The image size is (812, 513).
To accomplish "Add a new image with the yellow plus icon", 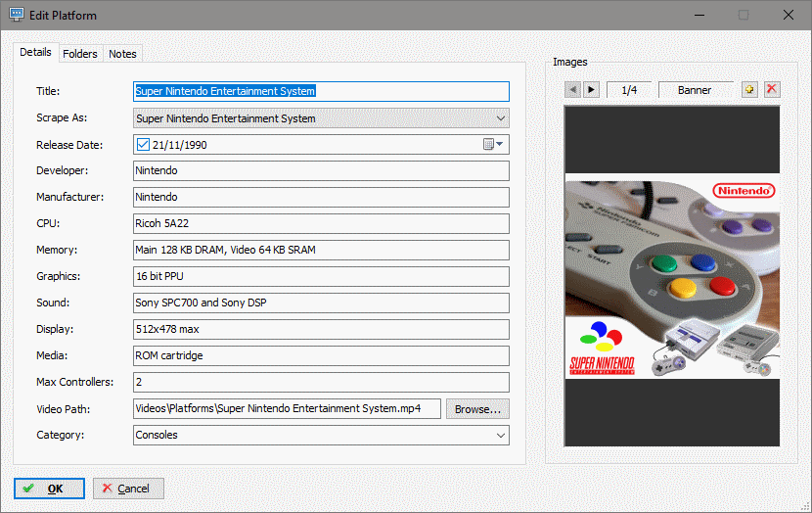I will 749,90.
